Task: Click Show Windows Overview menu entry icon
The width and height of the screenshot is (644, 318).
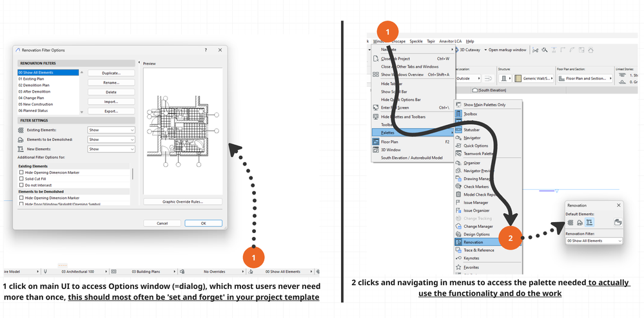Action: tap(376, 75)
